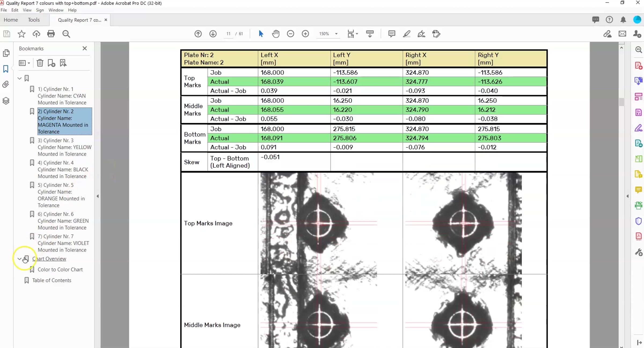Open the chat messages icon

click(595, 20)
